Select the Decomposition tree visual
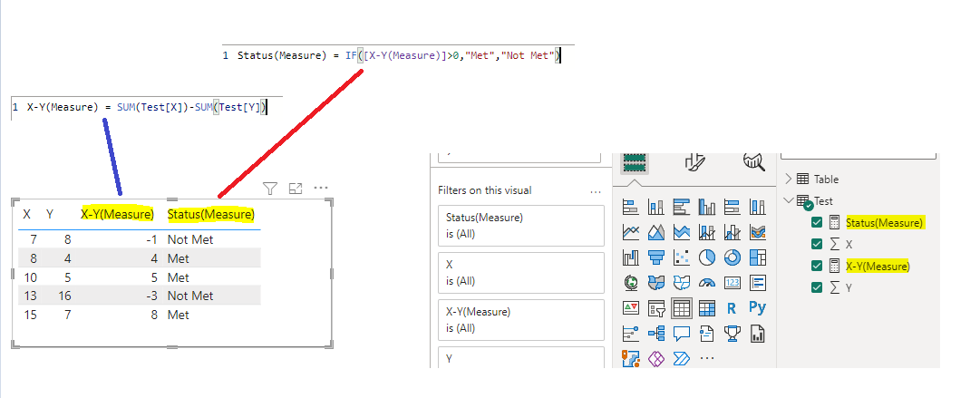Screen dimensions: 980x398 [656, 334]
